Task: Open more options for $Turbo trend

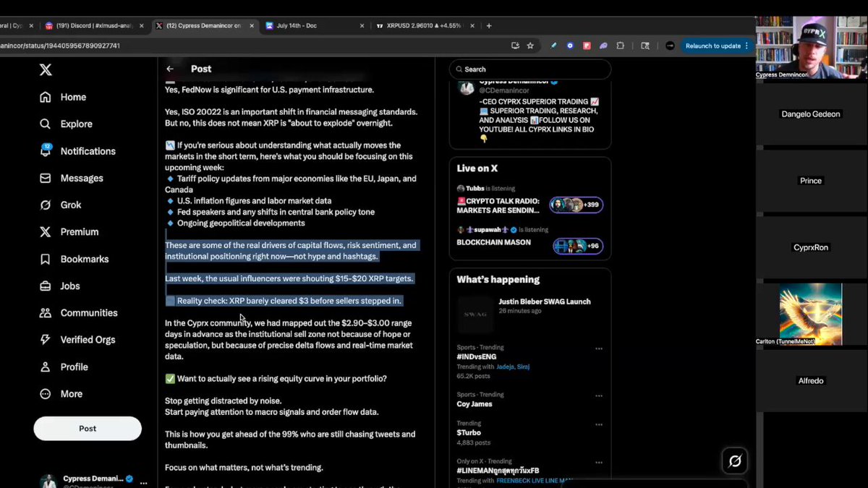Action: click(599, 424)
